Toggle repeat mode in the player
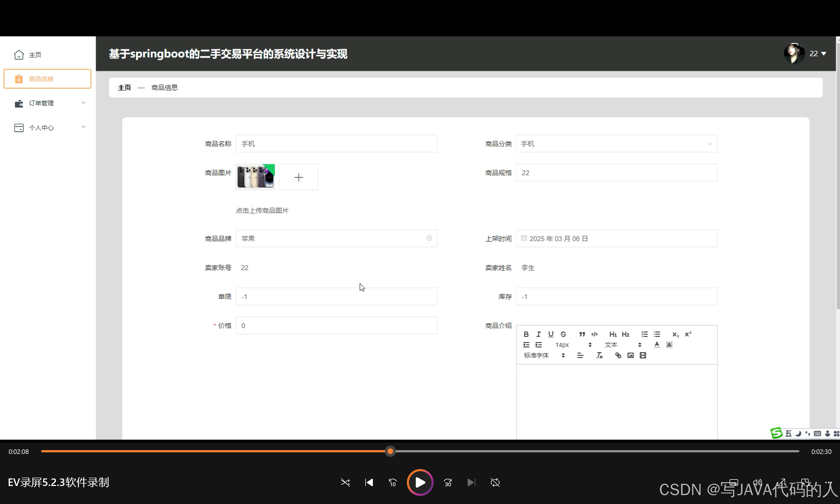 [x=495, y=482]
